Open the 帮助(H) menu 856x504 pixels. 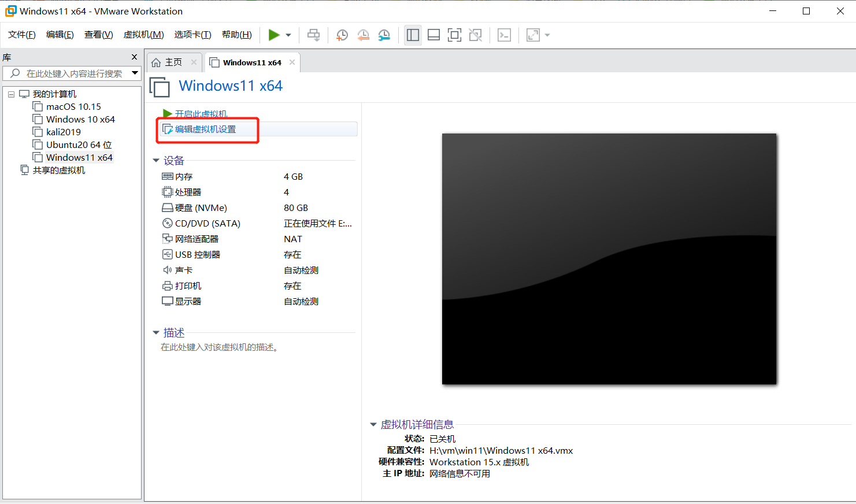pyautogui.click(x=237, y=35)
